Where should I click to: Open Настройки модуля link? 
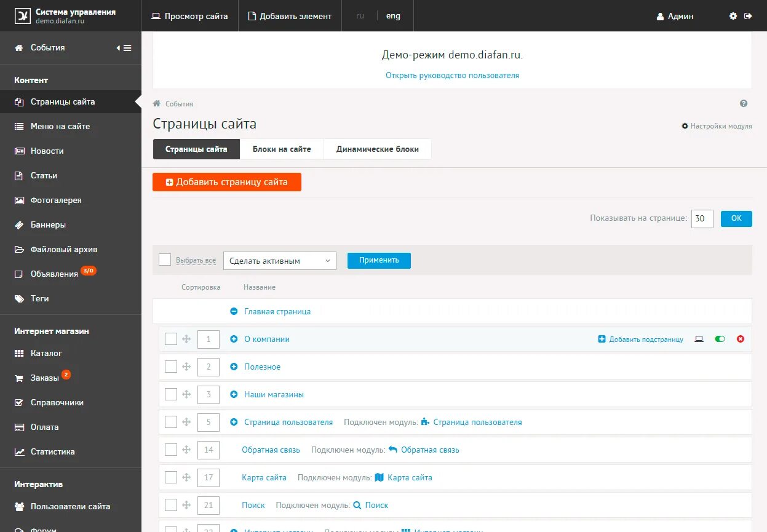(x=717, y=126)
